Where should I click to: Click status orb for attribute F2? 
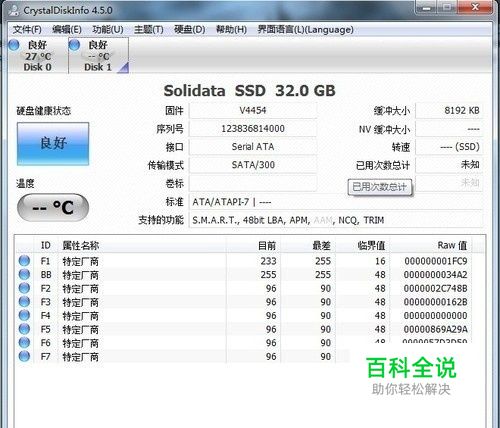24,288
